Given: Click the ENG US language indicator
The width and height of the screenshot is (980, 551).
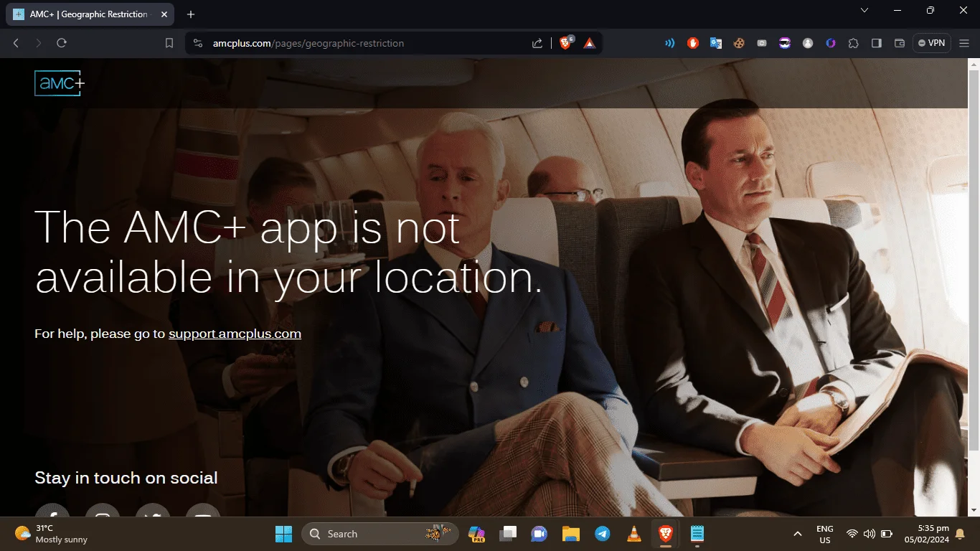Looking at the screenshot, I should [825, 534].
